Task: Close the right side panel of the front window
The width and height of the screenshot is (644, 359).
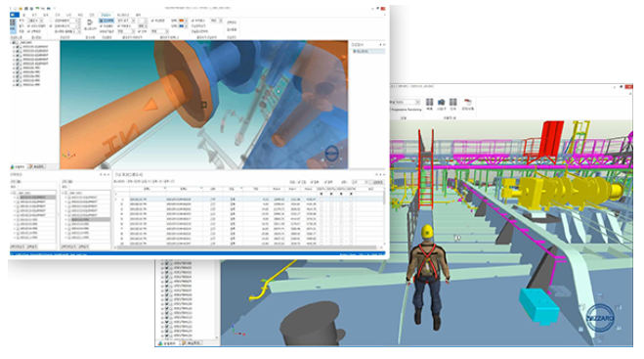Action: (x=384, y=44)
